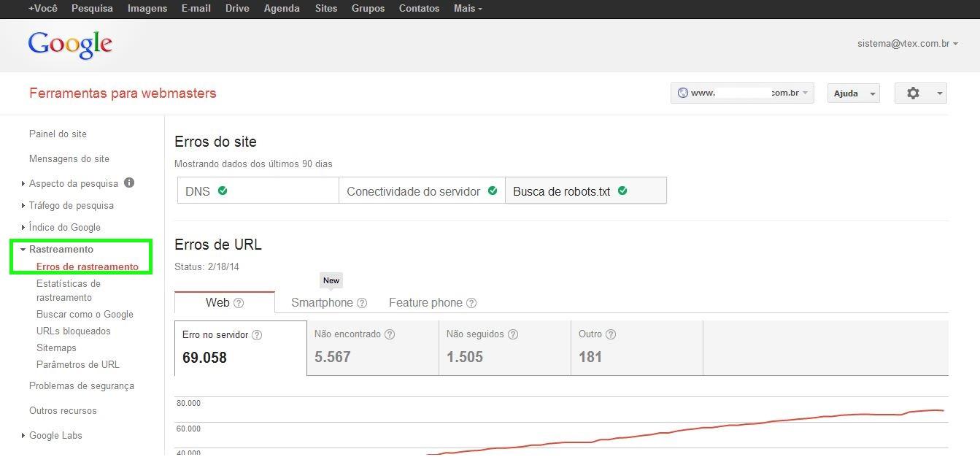980x457 pixels.
Task: Select the Busca de robots.txt box
Action: (x=585, y=191)
